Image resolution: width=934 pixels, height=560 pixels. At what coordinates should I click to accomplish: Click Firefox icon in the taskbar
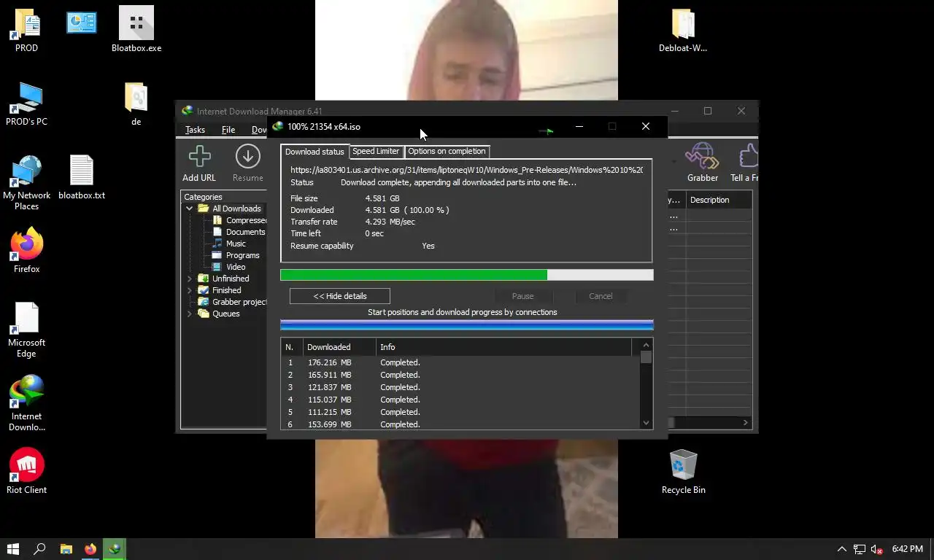click(x=90, y=549)
